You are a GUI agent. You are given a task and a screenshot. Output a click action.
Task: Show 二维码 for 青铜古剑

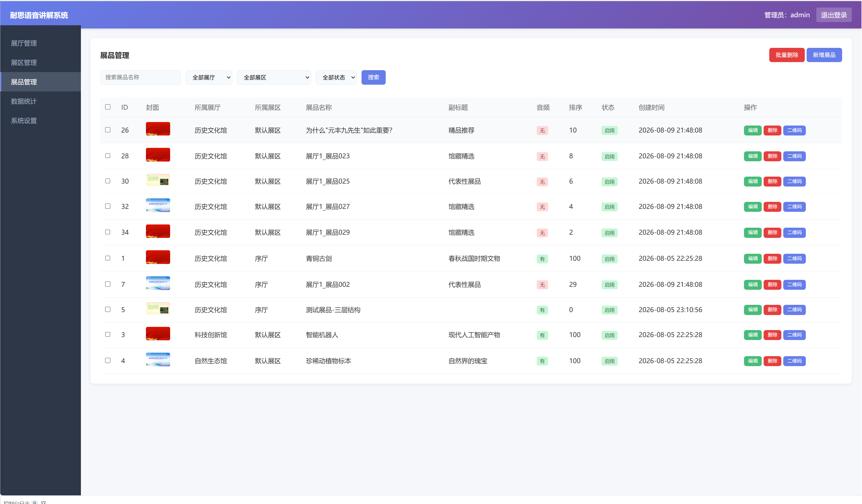point(794,258)
